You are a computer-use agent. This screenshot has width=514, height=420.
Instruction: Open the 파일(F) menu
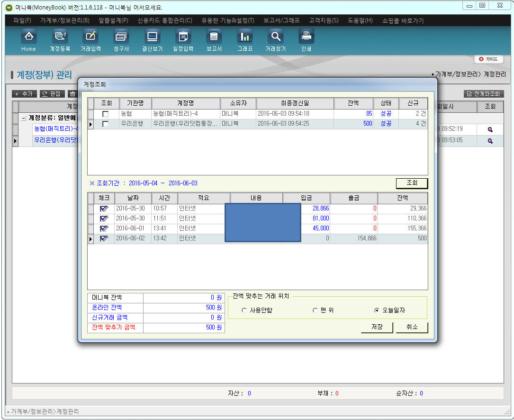click(x=22, y=20)
